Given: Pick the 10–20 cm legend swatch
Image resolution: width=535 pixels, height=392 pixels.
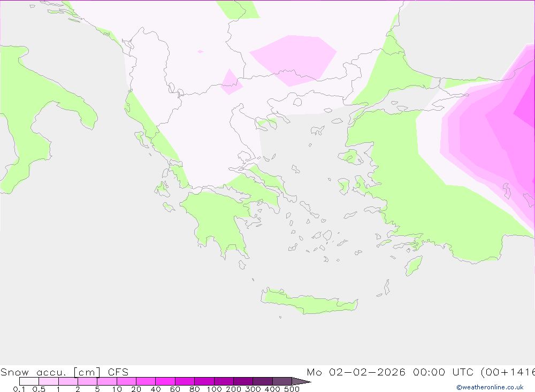Looking at the screenshot, I should click(126, 381).
